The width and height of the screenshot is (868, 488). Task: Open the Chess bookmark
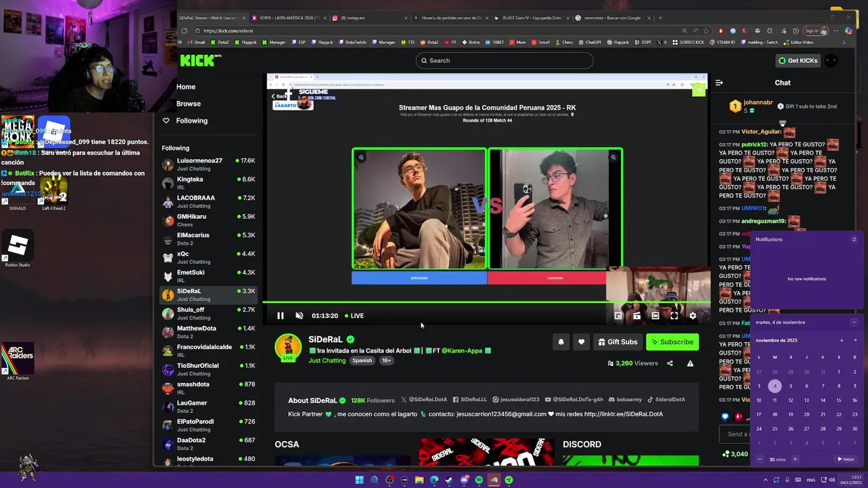(x=564, y=42)
